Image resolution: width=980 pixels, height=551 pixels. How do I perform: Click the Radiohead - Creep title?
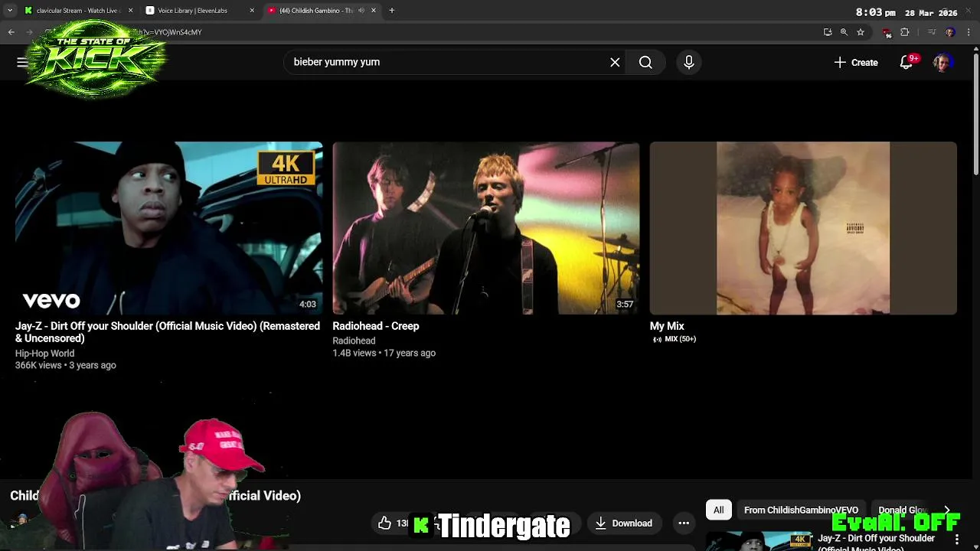tap(375, 326)
